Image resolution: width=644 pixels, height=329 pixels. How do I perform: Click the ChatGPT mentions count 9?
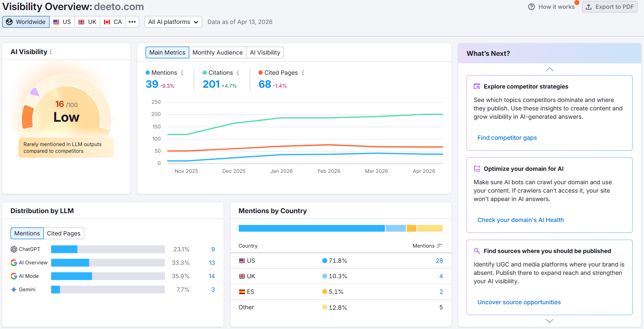213,249
